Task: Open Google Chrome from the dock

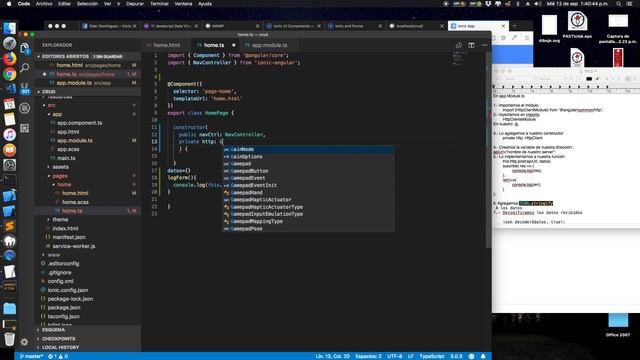Action: 9,74
